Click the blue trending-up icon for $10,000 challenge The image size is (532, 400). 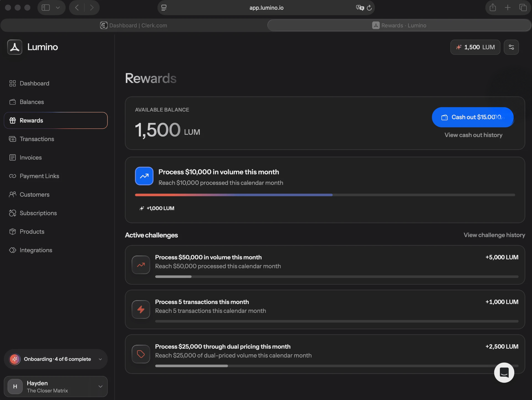[144, 176]
